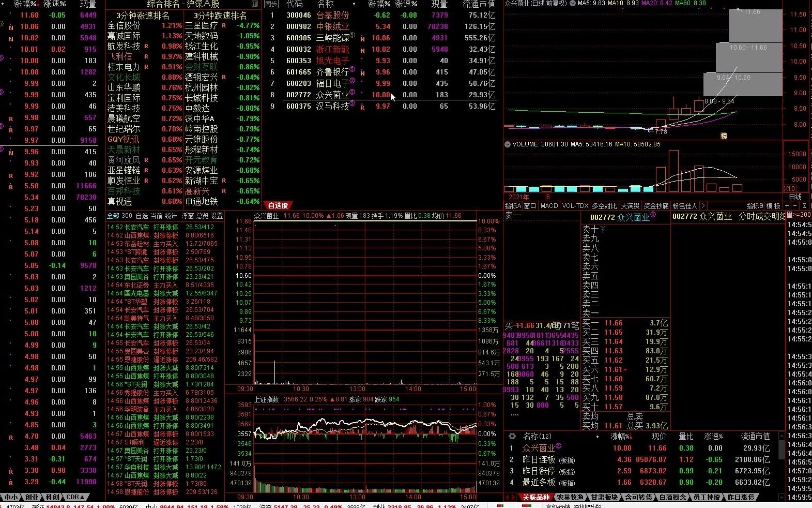Toggle the 浮窗 floating window option

tap(188, 216)
